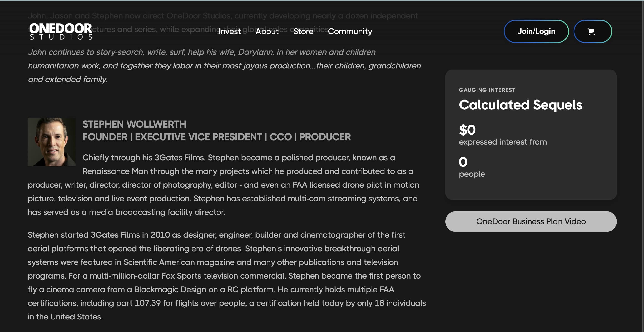
Task: Open the Invest menu item
Action: pyautogui.click(x=229, y=31)
